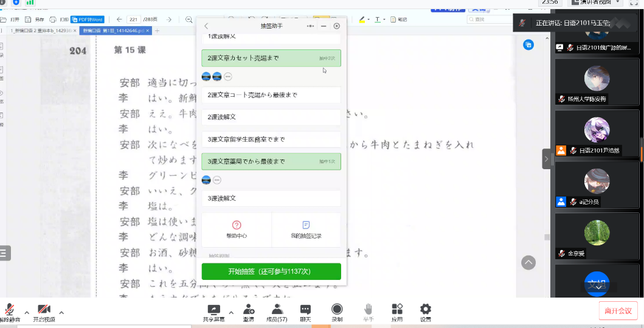
Task: Select the lesson 2 cassette counter item
Action: click(271, 58)
